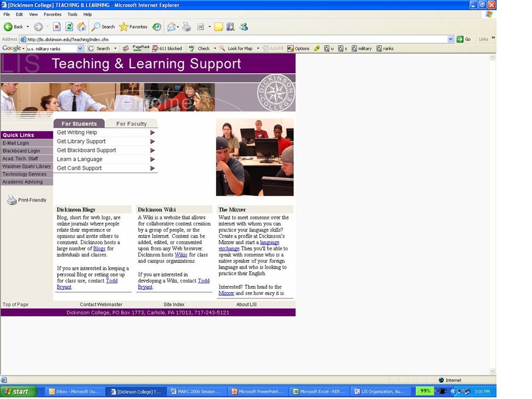532x399 pixels.
Task: Expand the Address bar dropdown
Action: click(x=451, y=39)
